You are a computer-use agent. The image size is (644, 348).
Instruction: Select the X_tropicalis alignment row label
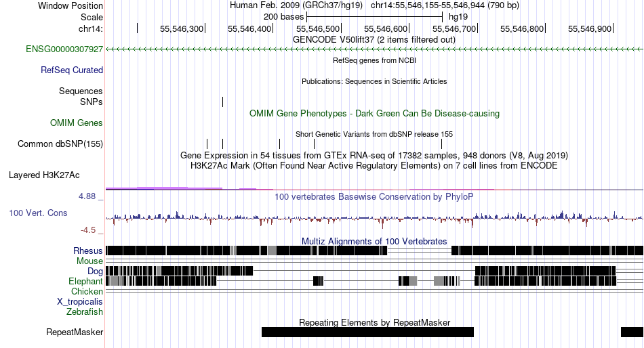click(80, 302)
